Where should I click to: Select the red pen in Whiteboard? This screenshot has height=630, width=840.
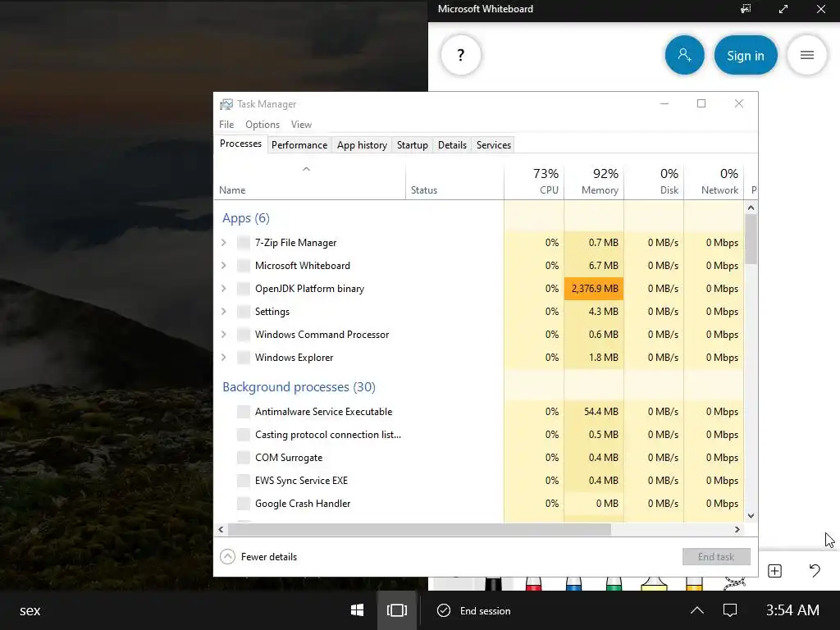click(533, 583)
